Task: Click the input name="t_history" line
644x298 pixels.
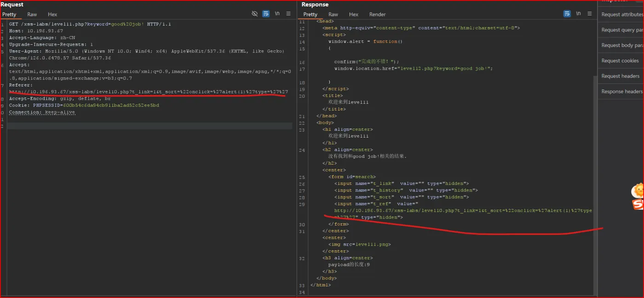Action: click(x=406, y=190)
